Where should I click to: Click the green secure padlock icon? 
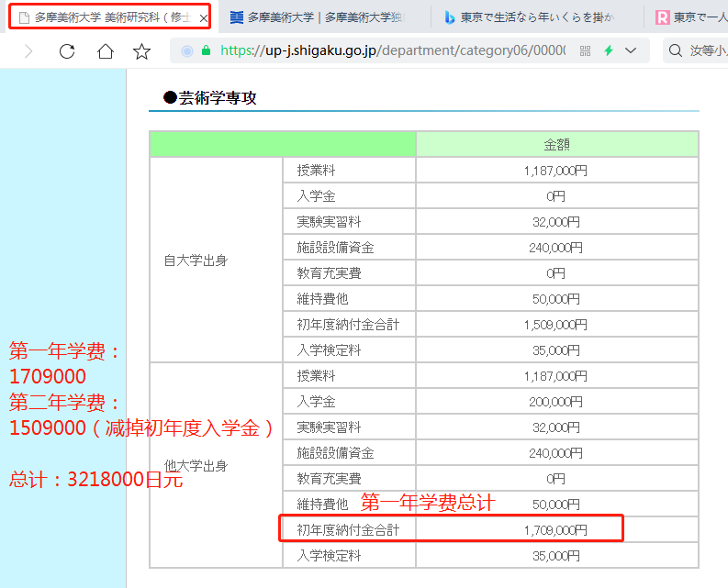206,51
